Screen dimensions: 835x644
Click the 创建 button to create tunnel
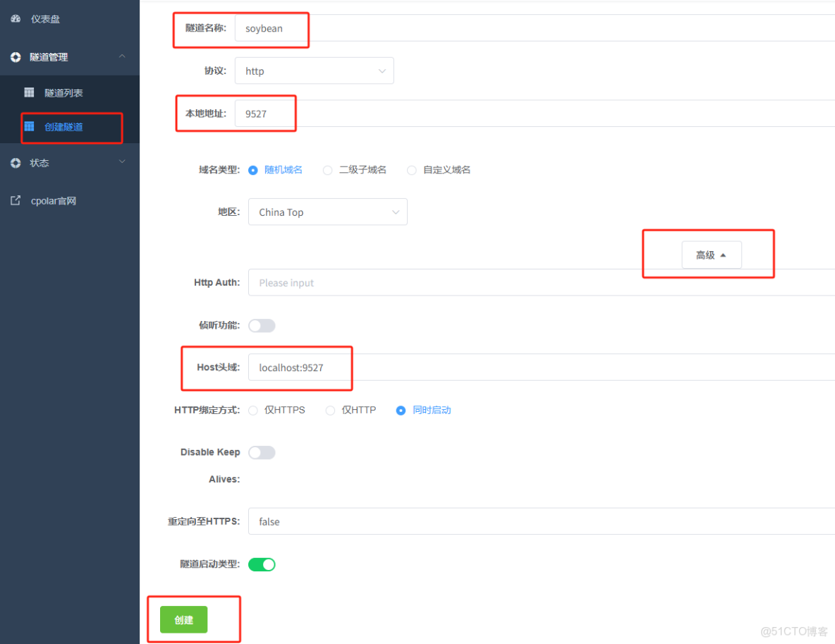[x=183, y=619]
